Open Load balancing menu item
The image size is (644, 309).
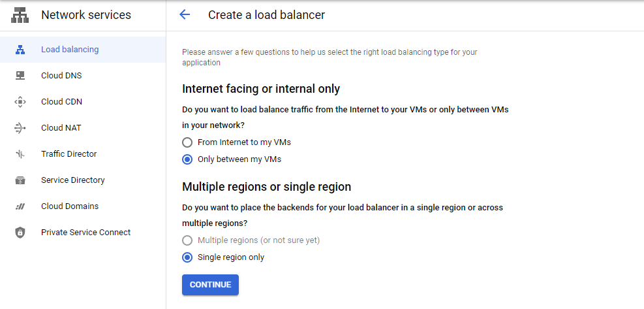pyautogui.click(x=83, y=50)
